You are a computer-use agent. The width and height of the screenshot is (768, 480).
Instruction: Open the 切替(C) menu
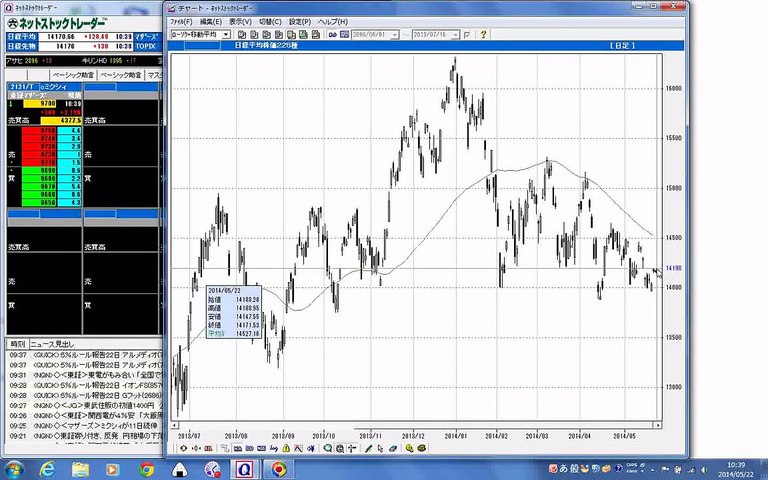point(270,22)
